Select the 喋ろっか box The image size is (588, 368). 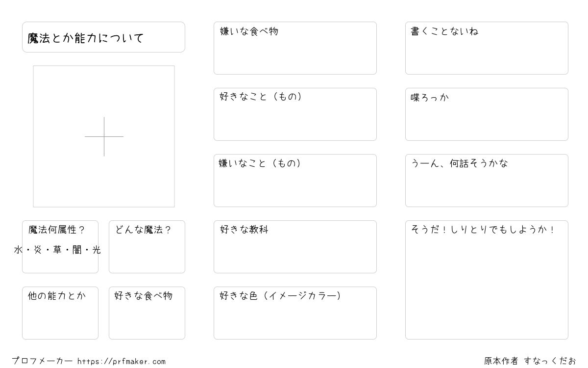click(x=487, y=114)
